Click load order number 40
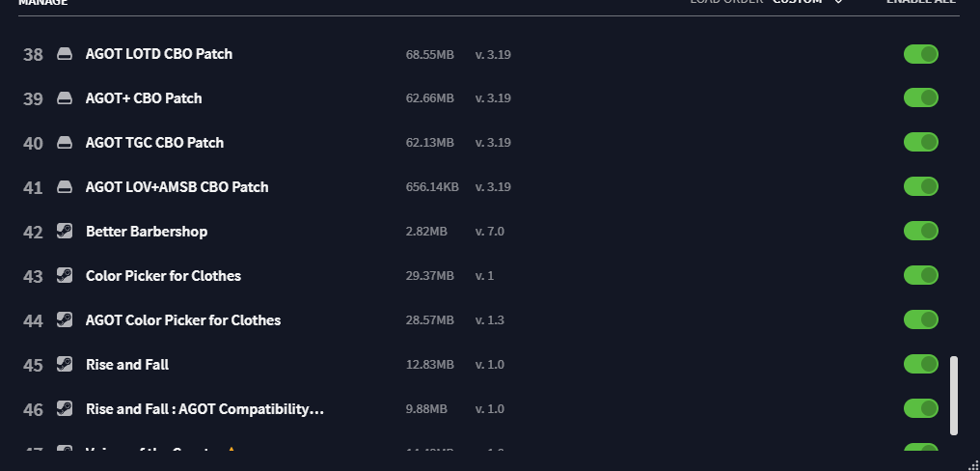Viewport: 980px width, 471px height. [33, 144]
